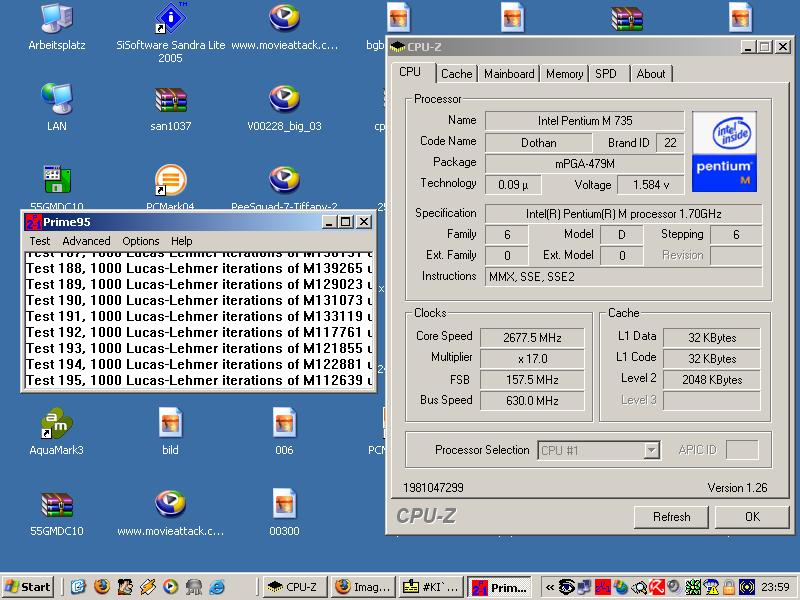The image size is (800, 600).
Task: Click the Bus Speed value '630.0 MHz'
Action: 532,401
